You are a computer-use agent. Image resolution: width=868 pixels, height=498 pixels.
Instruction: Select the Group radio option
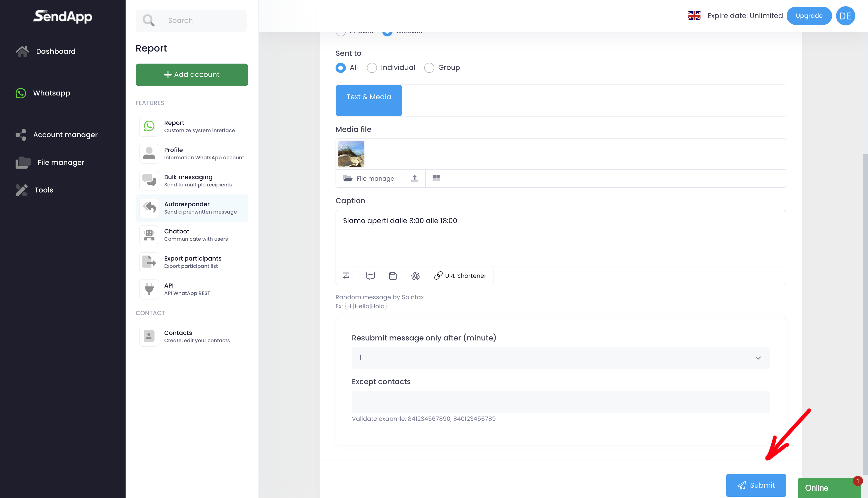429,68
